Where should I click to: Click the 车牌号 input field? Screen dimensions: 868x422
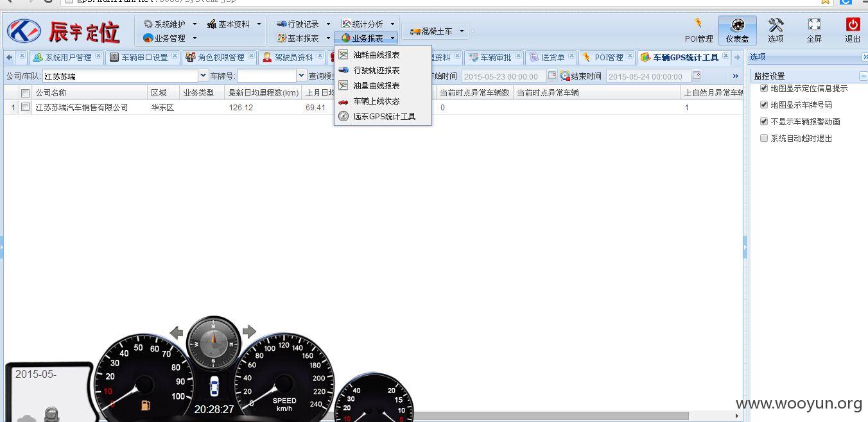click(x=266, y=76)
